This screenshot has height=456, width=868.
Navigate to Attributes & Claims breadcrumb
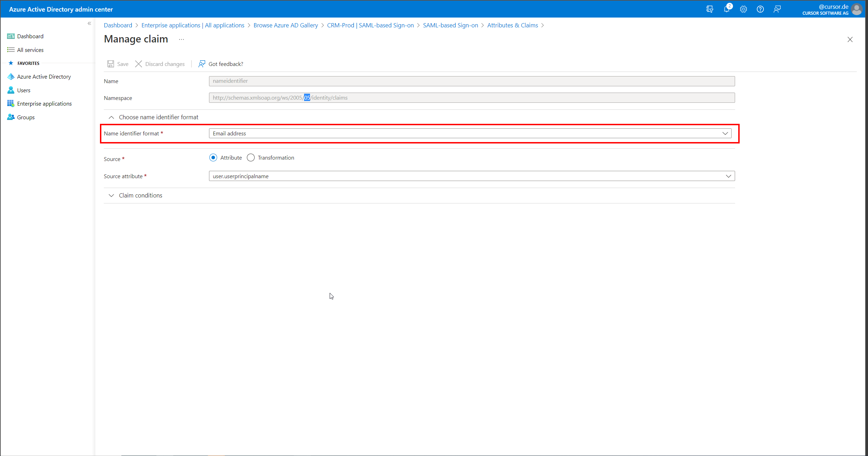(512, 25)
